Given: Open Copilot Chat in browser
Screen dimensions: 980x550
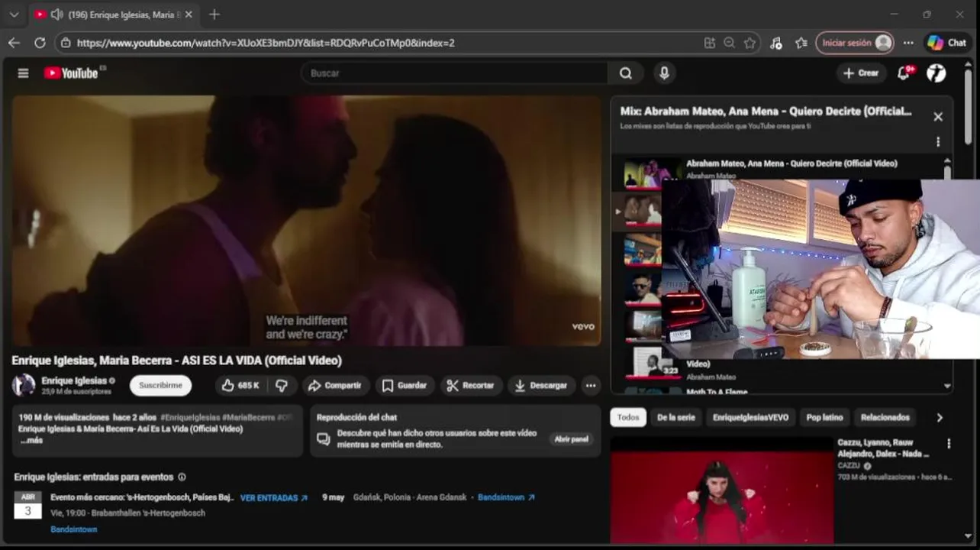Looking at the screenshot, I should [x=946, y=43].
